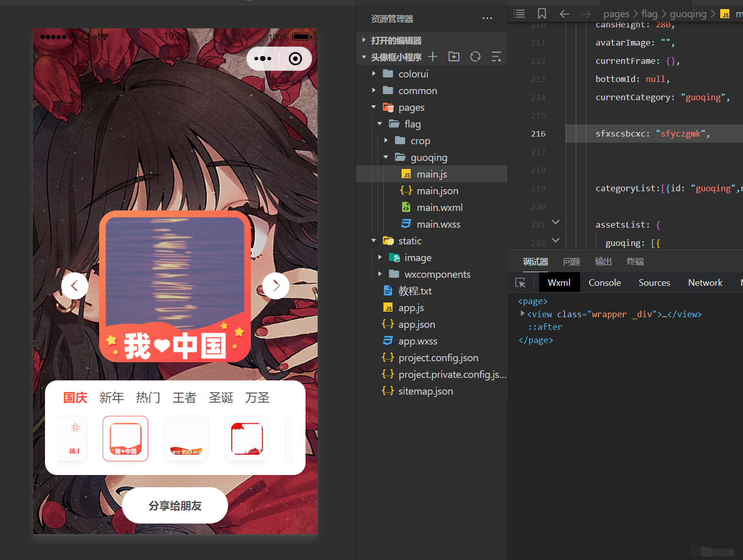Show next avatar frame with right arrow
The width and height of the screenshot is (743, 560).
tap(276, 286)
